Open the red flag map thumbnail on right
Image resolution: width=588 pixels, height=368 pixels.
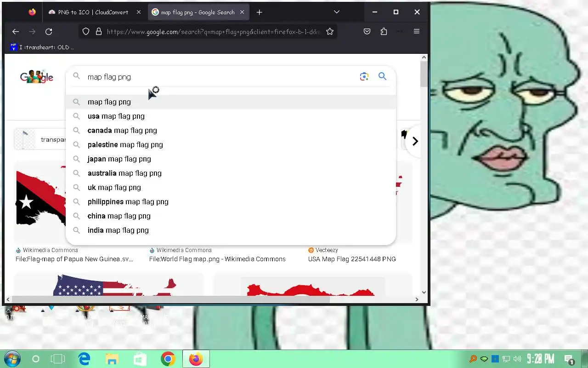[313, 285]
